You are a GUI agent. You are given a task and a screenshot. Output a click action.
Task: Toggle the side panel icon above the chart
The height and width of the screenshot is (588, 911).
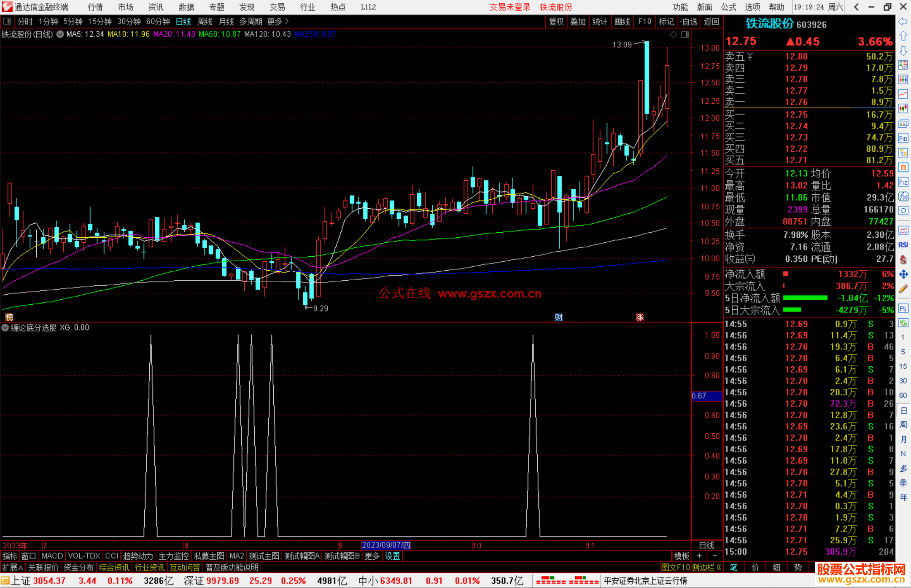tap(685, 35)
